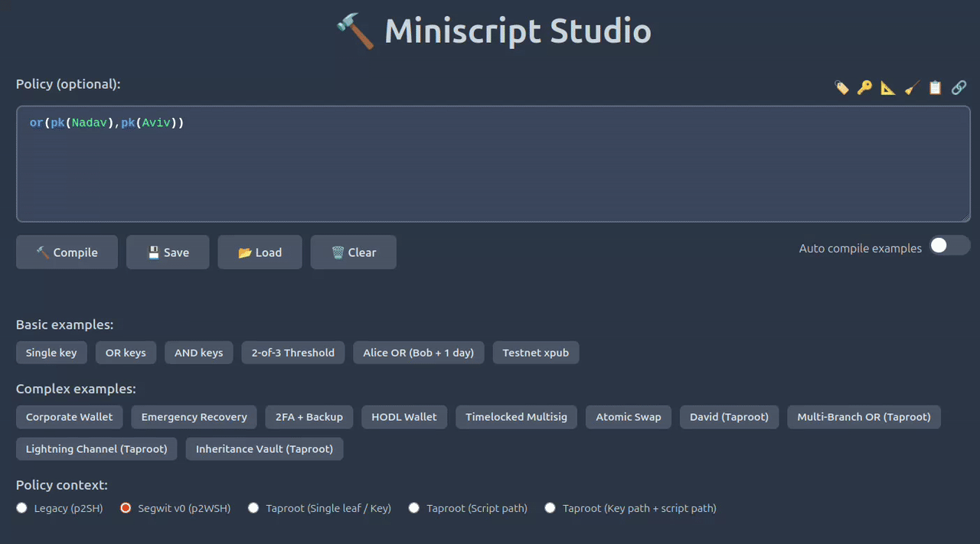Toggle Auto compile examples switch
This screenshot has width=980, height=544.
coord(949,246)
